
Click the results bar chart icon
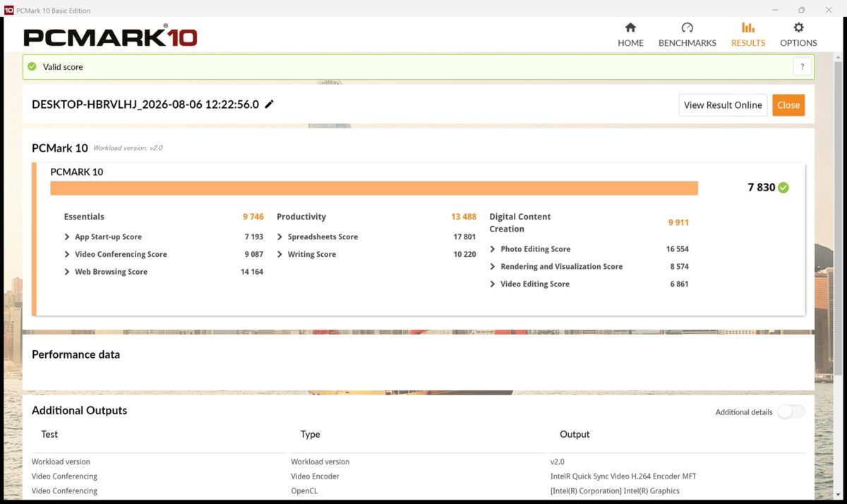[748, 28]
